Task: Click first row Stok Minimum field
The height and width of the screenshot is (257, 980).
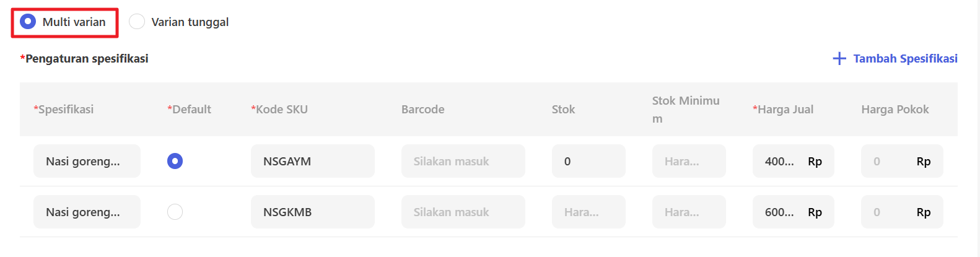Action: pyautogui.click(x=688, y=161)
